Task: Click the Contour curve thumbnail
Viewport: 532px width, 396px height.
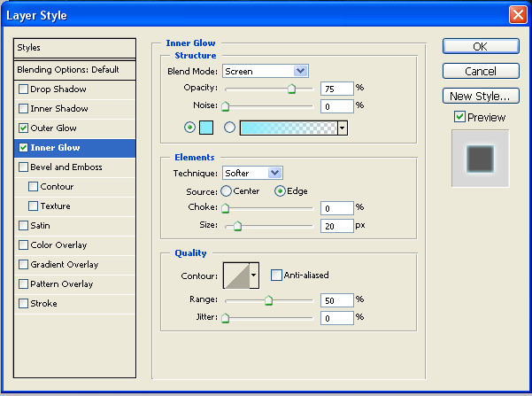Action: click(235, 276)
